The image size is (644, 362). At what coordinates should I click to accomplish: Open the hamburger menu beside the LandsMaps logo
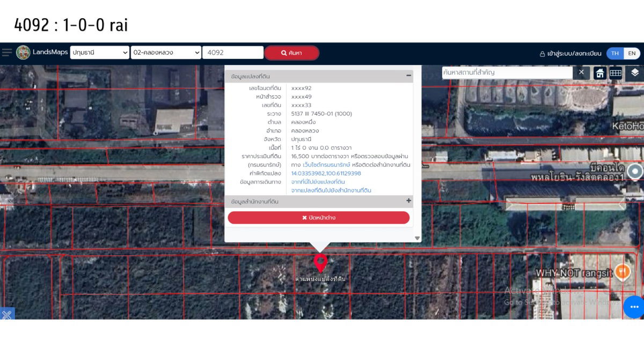[x=6, y=53]
